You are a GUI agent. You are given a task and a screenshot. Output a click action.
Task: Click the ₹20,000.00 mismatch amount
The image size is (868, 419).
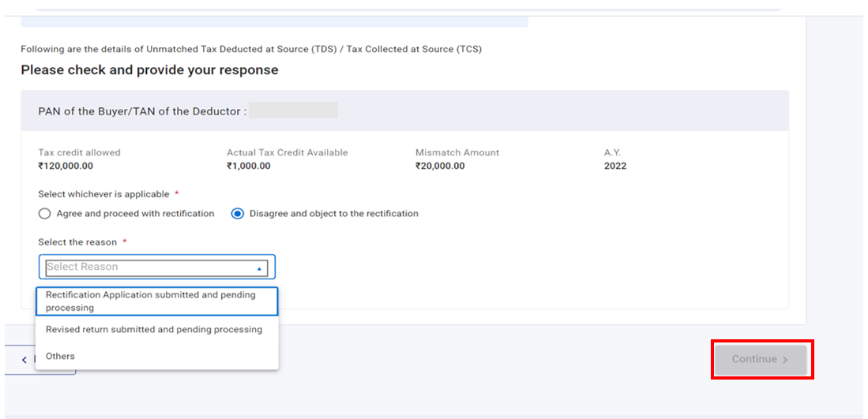click(x=440, y=166)
